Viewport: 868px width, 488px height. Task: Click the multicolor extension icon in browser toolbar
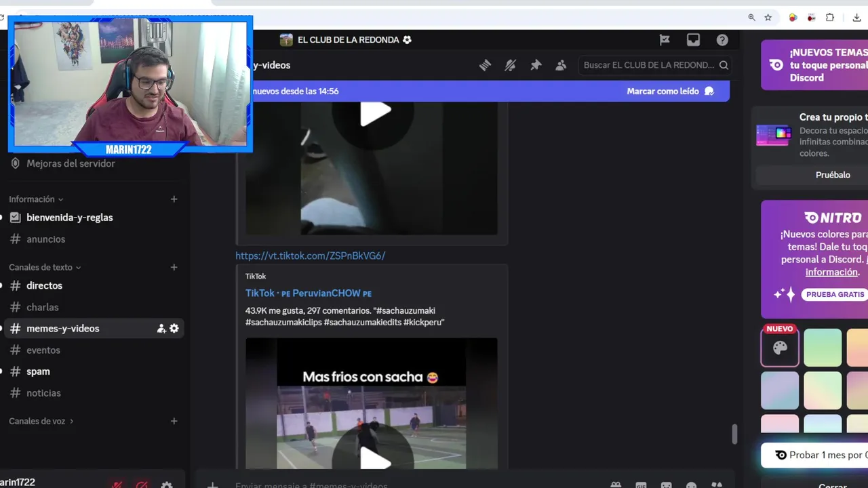point(793,18)
